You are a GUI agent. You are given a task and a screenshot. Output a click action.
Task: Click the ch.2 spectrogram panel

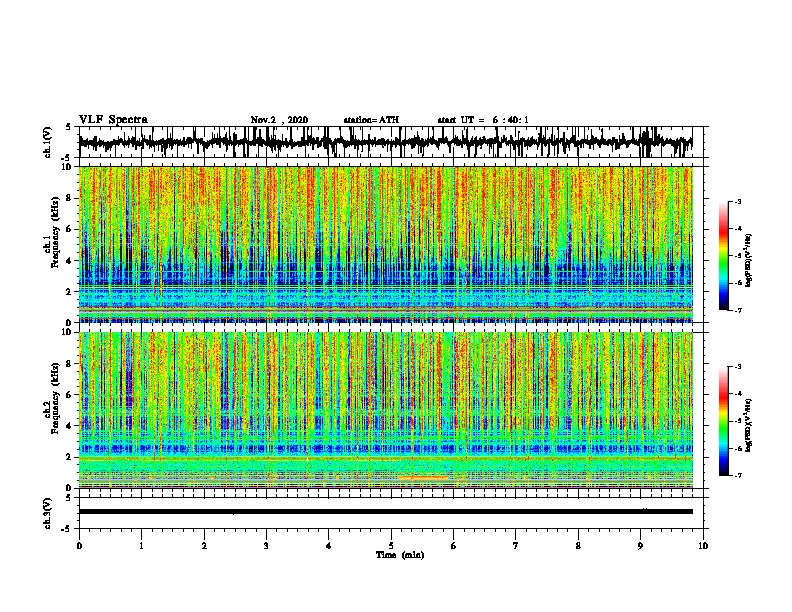coord(386,410)
